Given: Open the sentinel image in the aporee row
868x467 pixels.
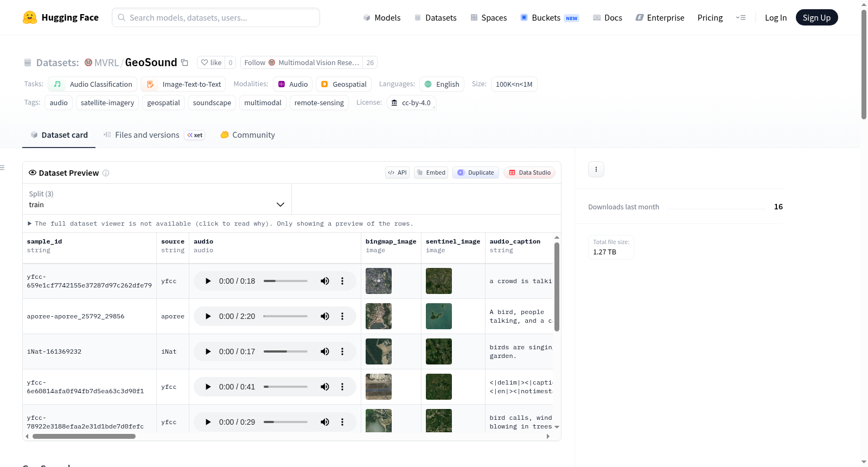Looking at the screenshot, I should pos(439,316).
